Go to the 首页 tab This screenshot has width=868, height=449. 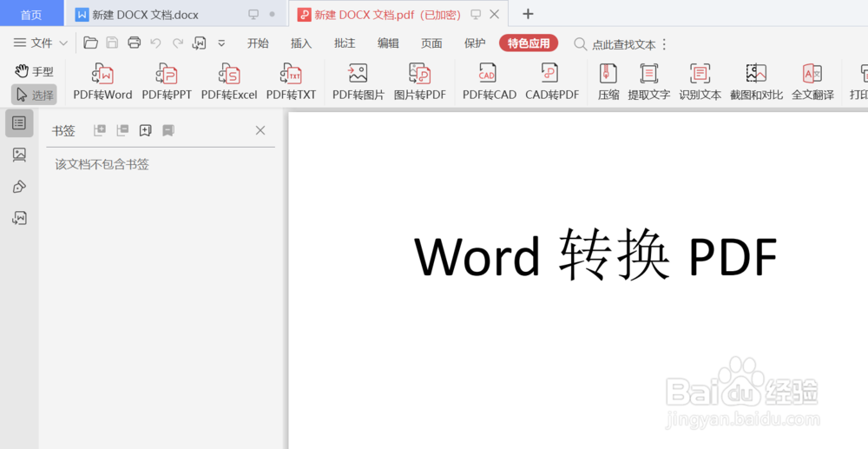31,14
